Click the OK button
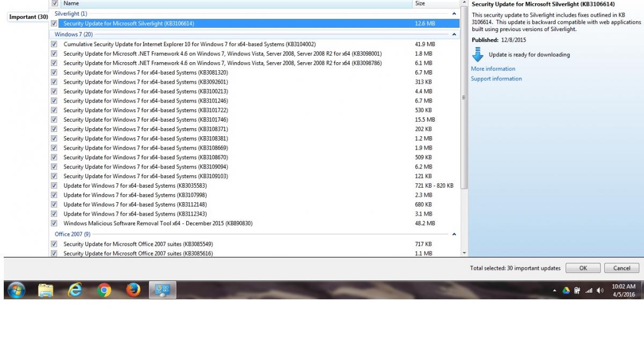 (583, 268)
